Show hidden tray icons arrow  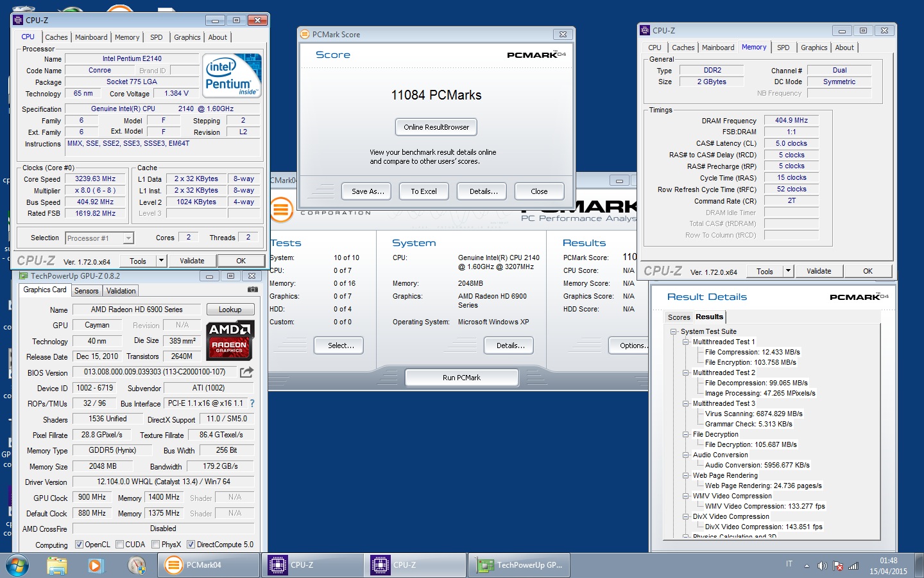click(x=807, y=566)
